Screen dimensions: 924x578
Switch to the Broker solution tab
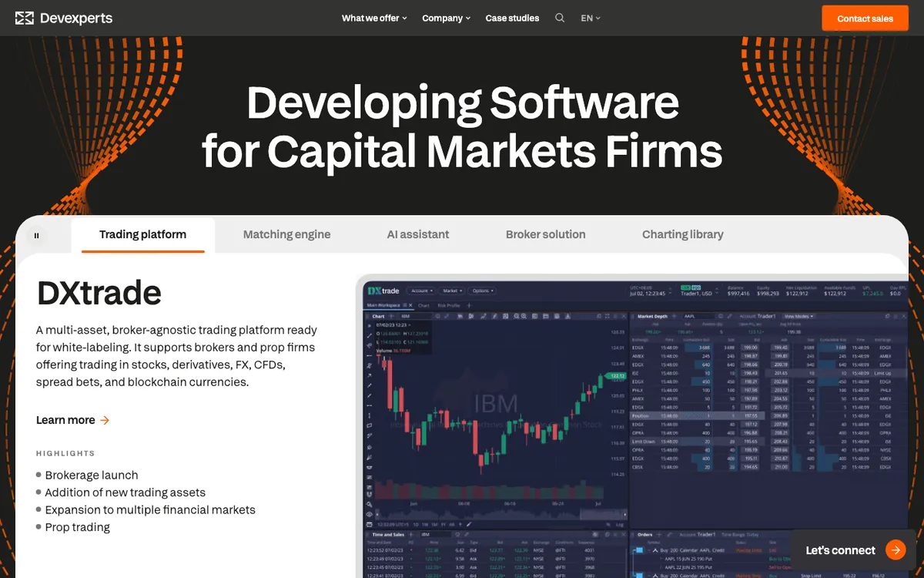point(545,234)
